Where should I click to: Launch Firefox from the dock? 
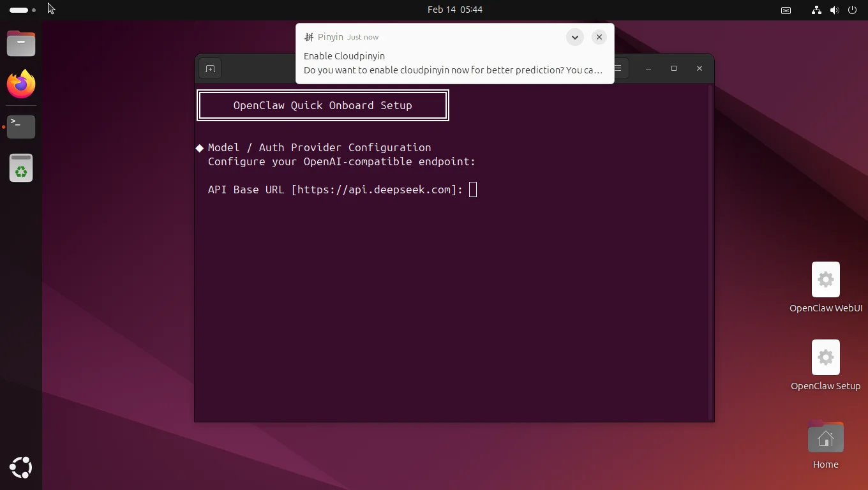[x=21, y=84]
